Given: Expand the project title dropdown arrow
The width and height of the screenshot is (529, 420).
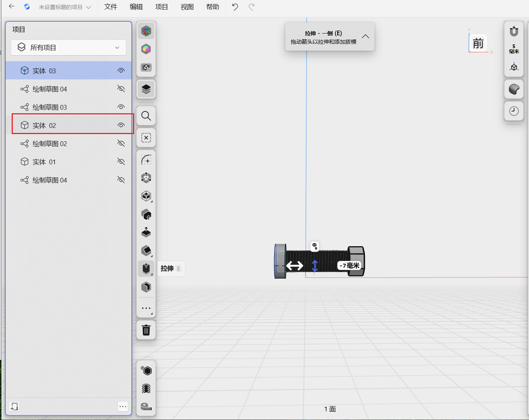Looking at the screenshot, I should point(88,7).
